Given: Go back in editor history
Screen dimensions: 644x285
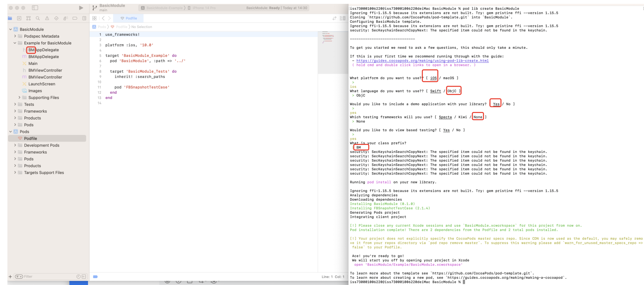Looking at the screenshot, I should coord(103,18).
